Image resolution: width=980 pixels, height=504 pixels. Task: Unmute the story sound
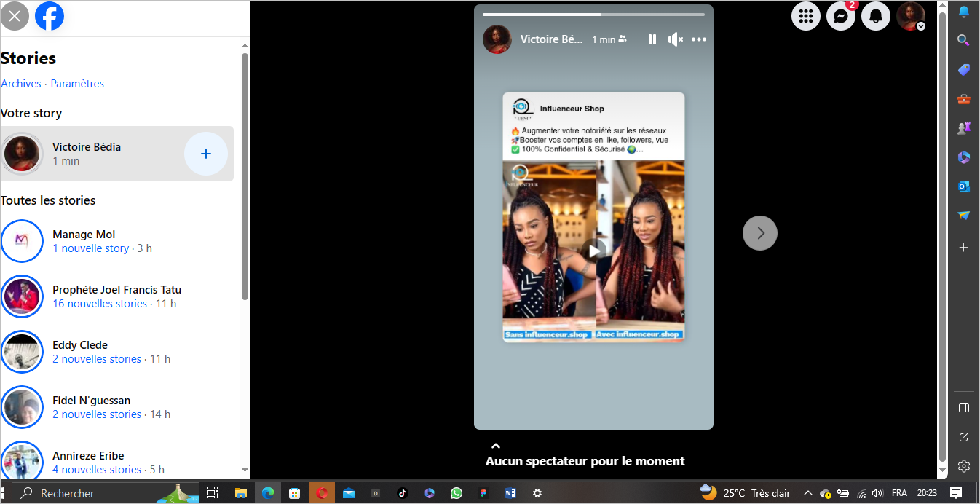[676, 39]
